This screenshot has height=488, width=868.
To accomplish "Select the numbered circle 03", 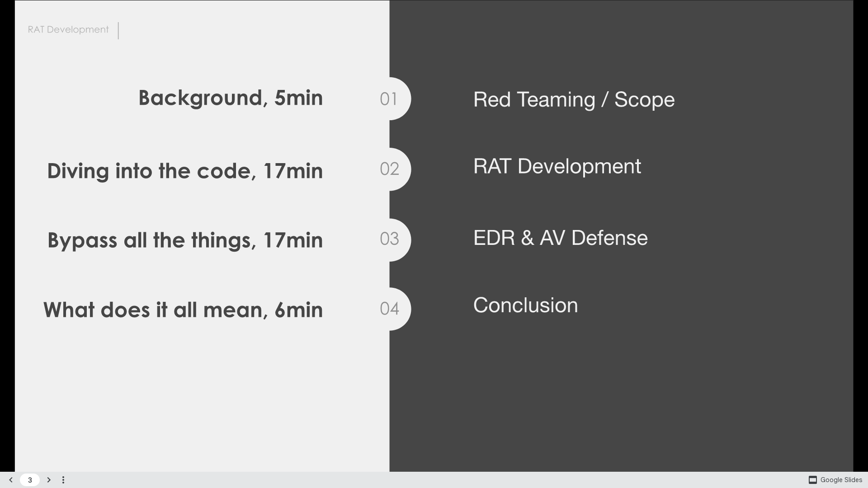I will [389, 239].
